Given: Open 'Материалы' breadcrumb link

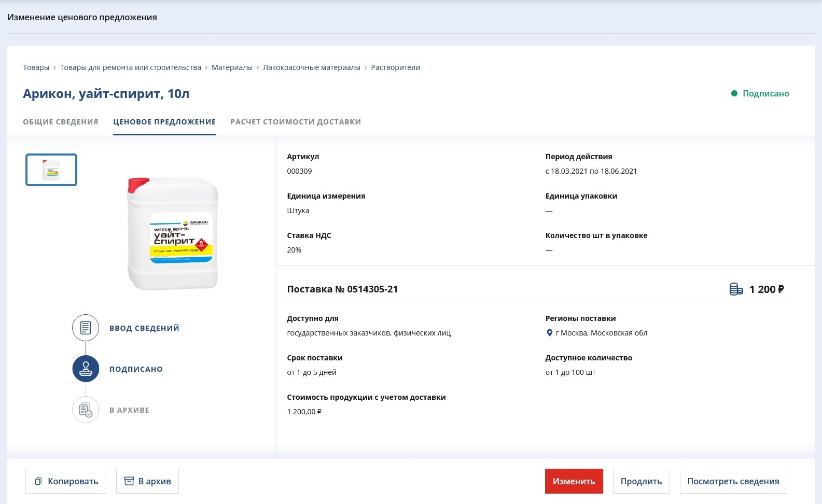Looking at the screenshot, I should (x=232, y=67).
